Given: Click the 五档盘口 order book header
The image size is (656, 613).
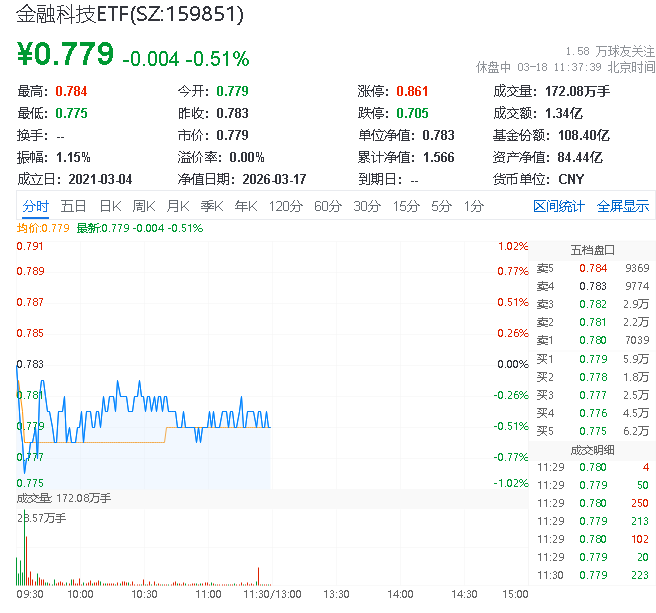Looking at the screenshot, I should (593, 249).
